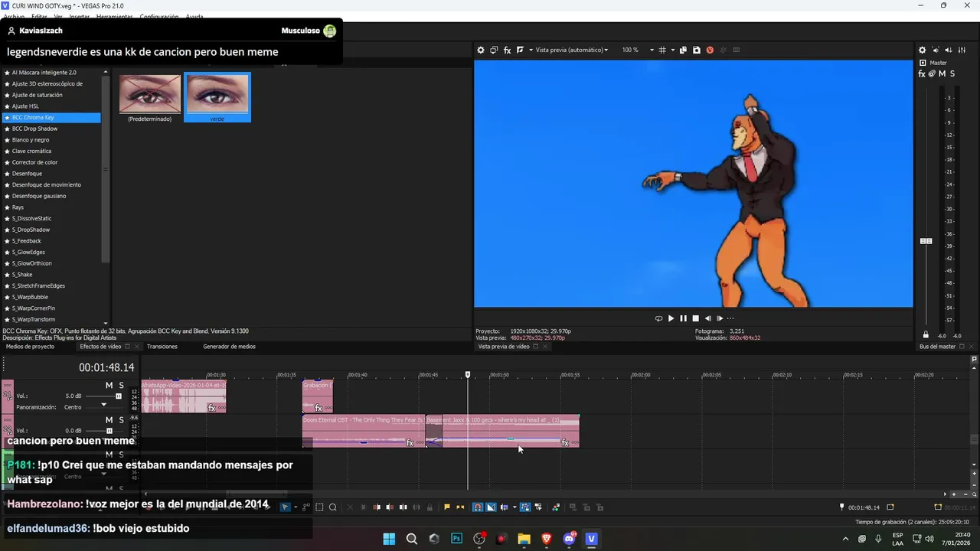Switch to Medios de proyecto tab

coord(31,347)
